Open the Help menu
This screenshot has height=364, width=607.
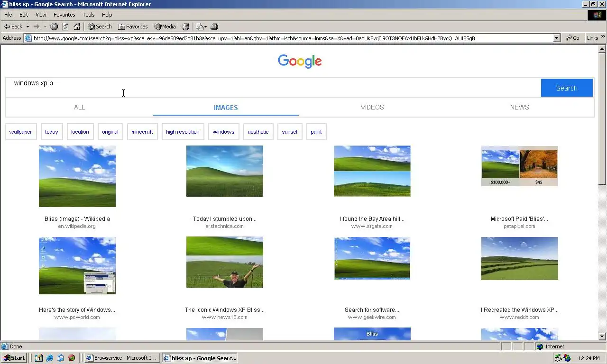pyautogui.click(x=107, y=15)
